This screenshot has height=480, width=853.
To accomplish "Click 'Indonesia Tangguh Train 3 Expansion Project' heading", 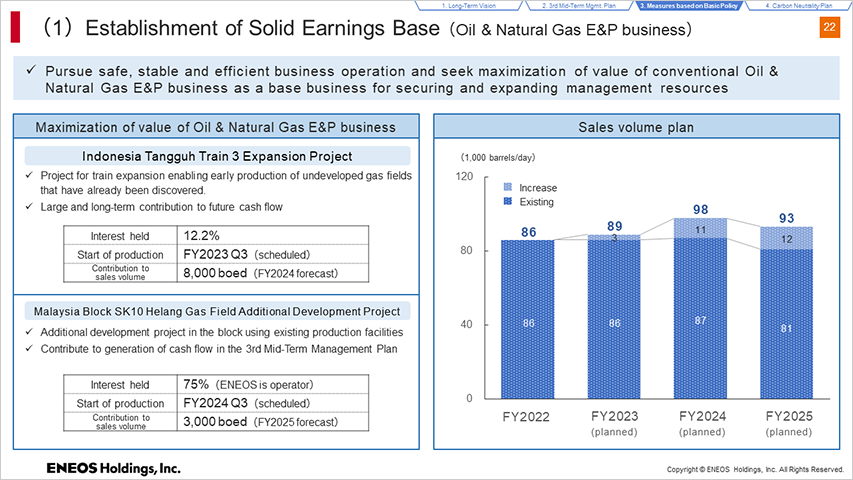I will pyautogui.click(x=217, y=156).
